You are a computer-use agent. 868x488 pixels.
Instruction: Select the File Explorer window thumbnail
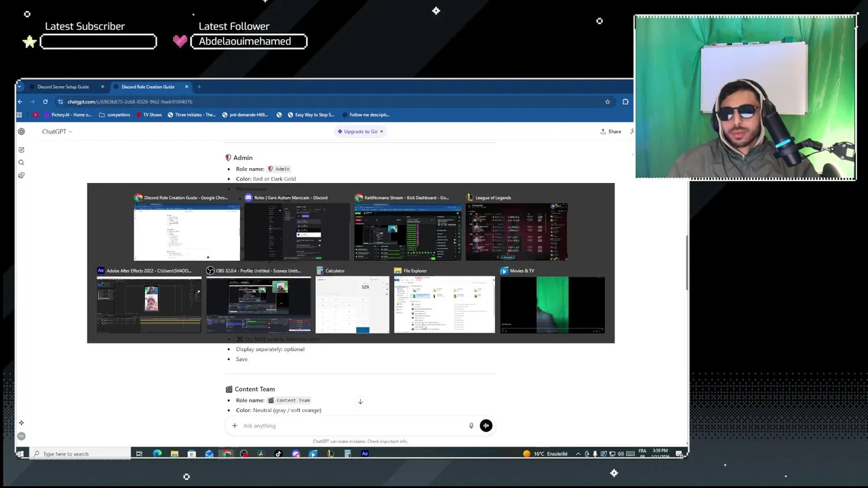click(445, 301)
